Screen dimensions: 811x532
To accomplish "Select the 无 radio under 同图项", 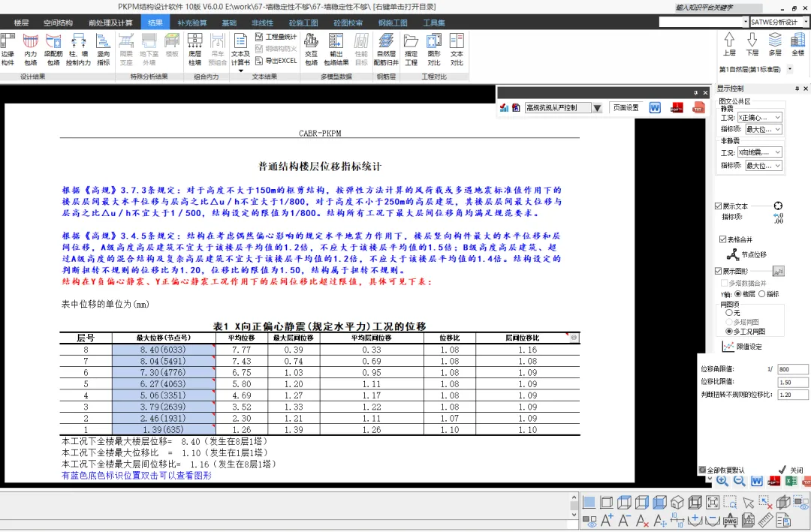I will tap(728, 312).
